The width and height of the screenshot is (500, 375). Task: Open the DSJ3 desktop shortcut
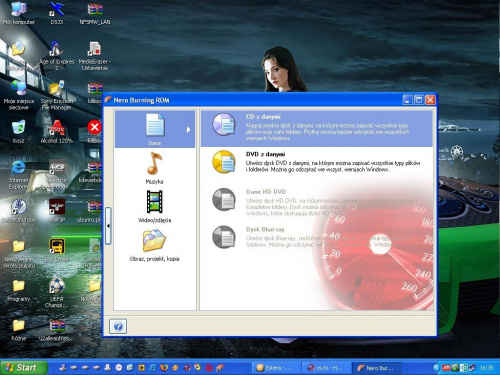(57, 13)
